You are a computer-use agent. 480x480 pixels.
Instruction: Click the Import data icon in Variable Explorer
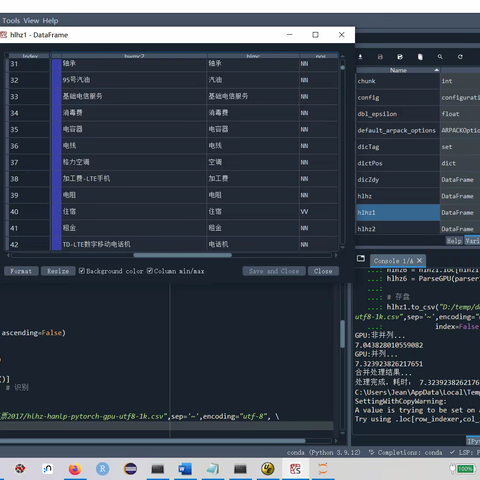coord(360,57)
